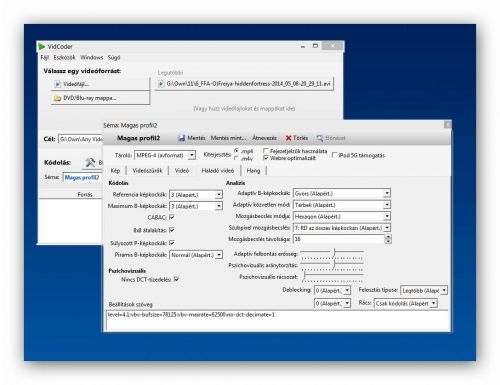Open the first Deblocking dropdown
The image size is (500, 385).
pyautogui.click(x=332, y=291)
